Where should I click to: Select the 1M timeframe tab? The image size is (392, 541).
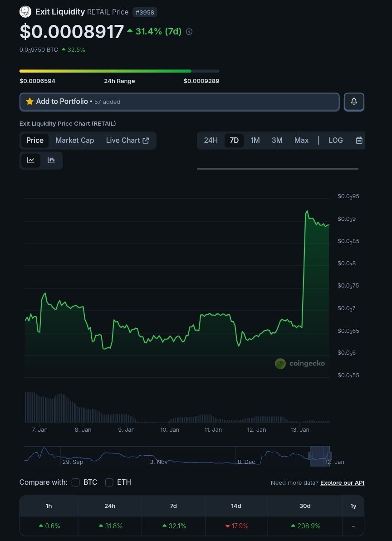(255, 140)
